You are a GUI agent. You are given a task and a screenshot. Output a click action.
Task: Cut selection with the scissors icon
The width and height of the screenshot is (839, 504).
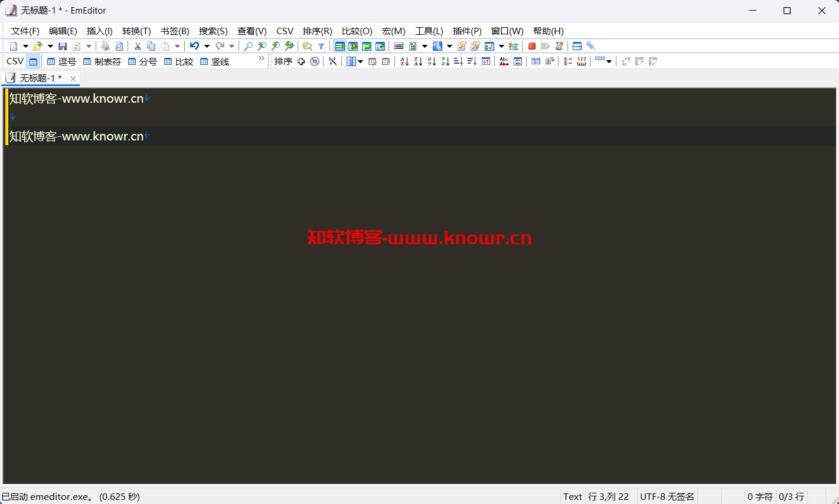pos(138,46)
